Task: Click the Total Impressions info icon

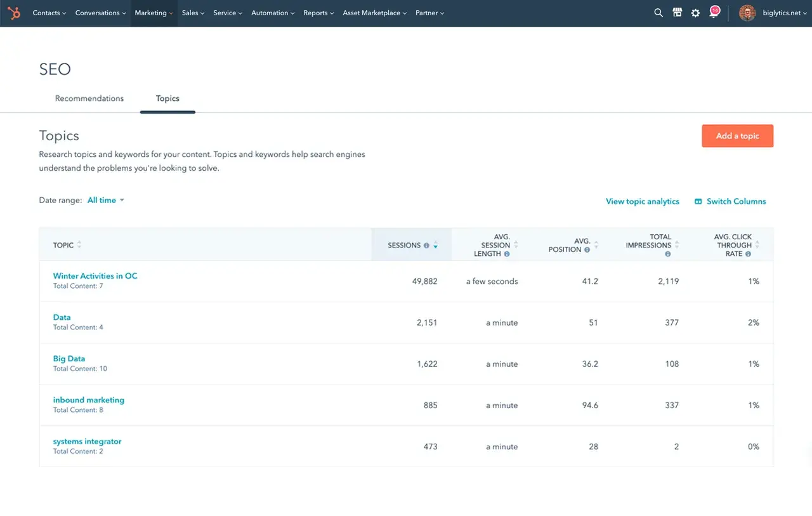Action: tap(667, 253)
